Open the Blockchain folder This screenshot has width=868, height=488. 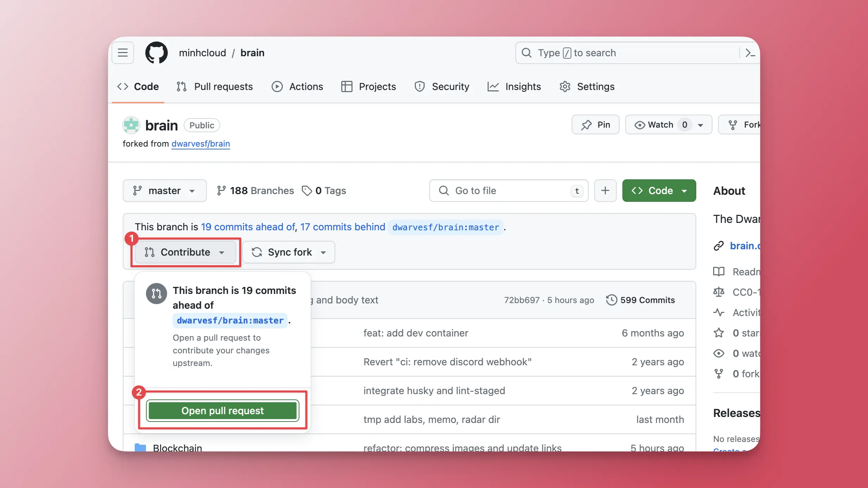tap(177, 448)
